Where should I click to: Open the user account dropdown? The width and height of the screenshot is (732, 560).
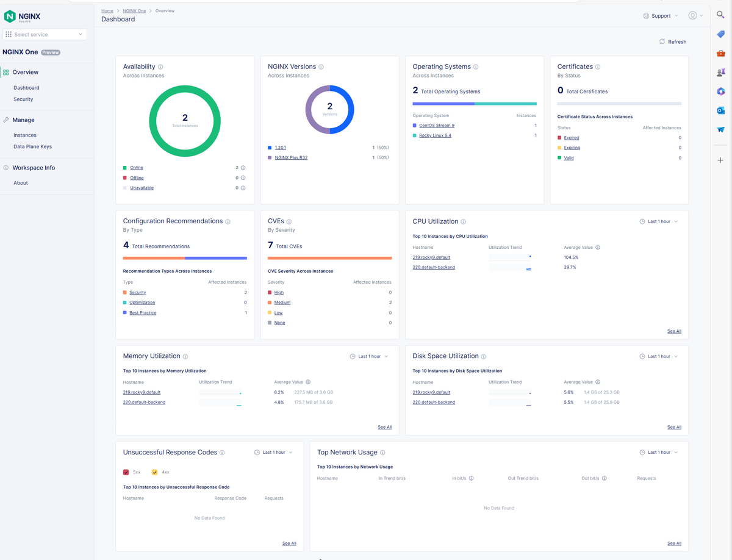[x=695, y=16]
